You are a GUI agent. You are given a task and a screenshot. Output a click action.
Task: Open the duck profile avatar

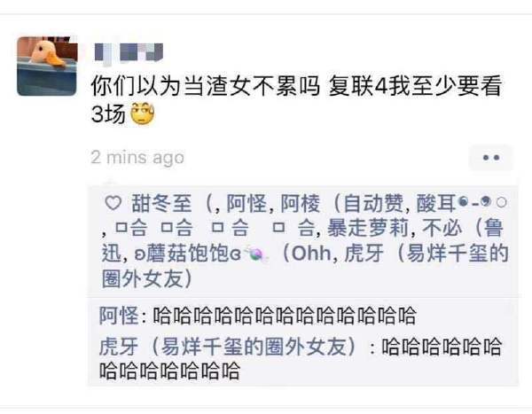point(47,66)
